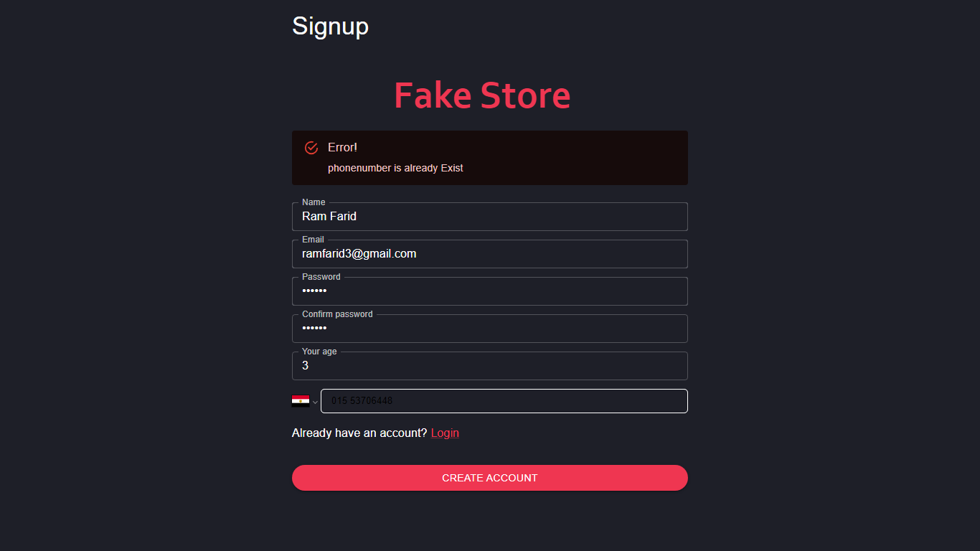Focus the Confirm password input box
The height and width of the screenshot is (551, 980).
tap(489, 329)
